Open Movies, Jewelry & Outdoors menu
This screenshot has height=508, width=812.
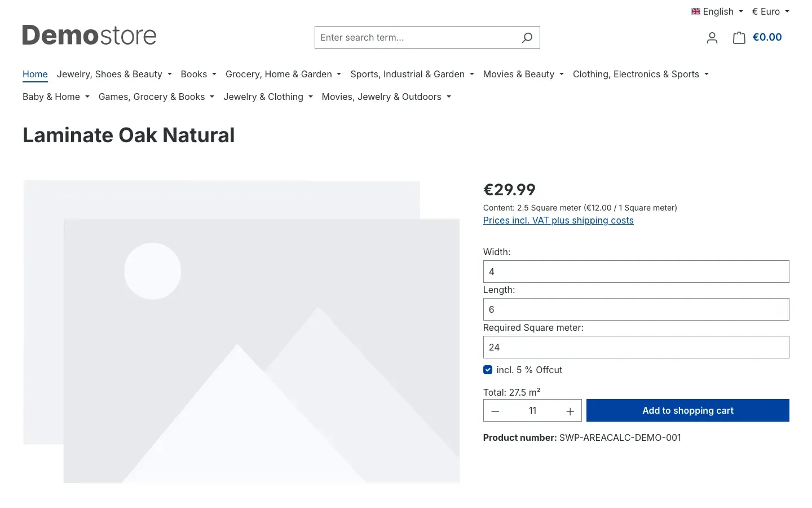(x=386, y=97)
